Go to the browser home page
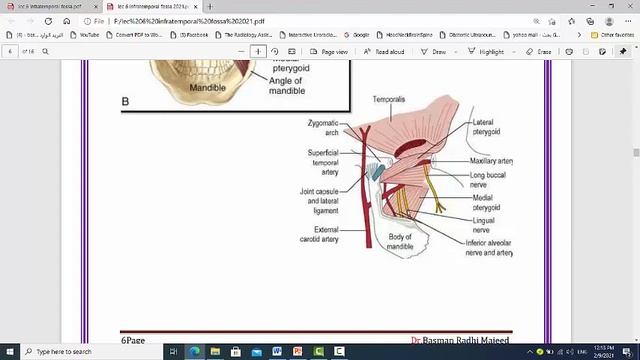This screenshot has height=360, width=640. (67, 21)
